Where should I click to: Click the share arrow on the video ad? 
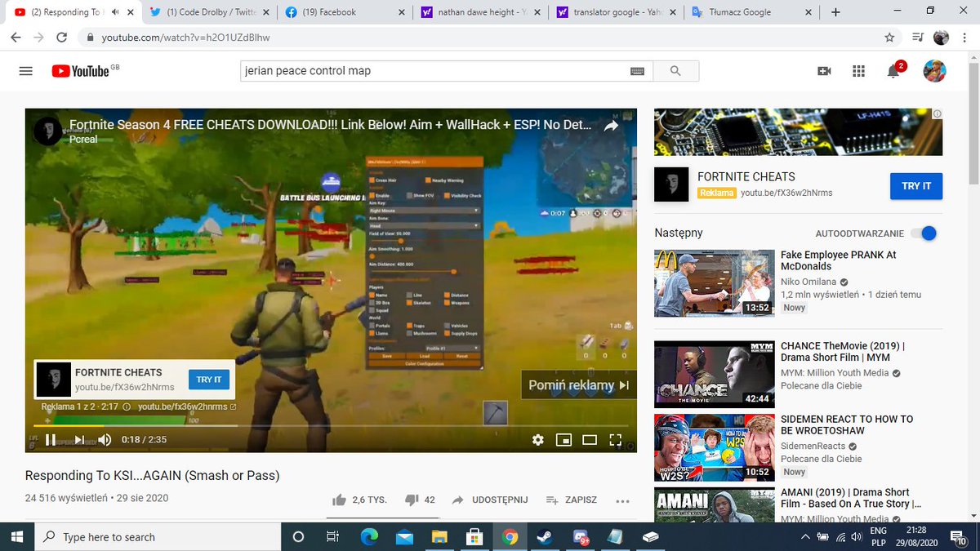click(x=611, y=127)
